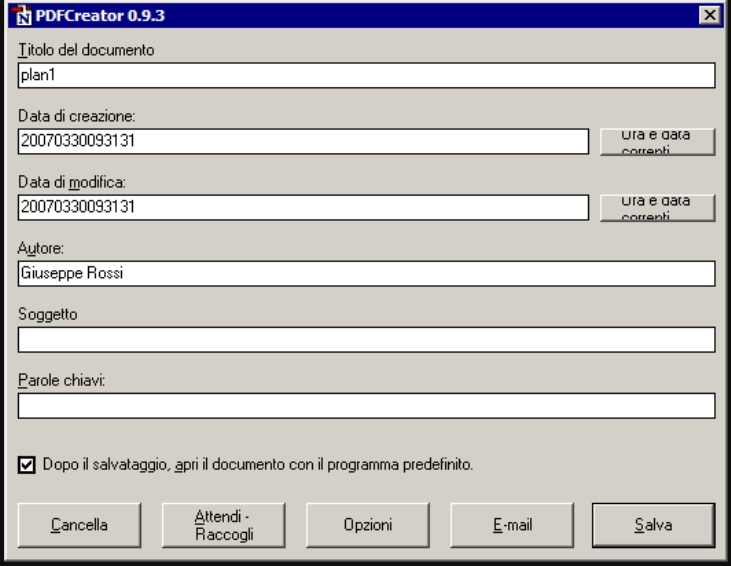This screenshot has height=566, width=731.
Task: Click the Parole chiavi label
Action: click(x=62, y=380)
